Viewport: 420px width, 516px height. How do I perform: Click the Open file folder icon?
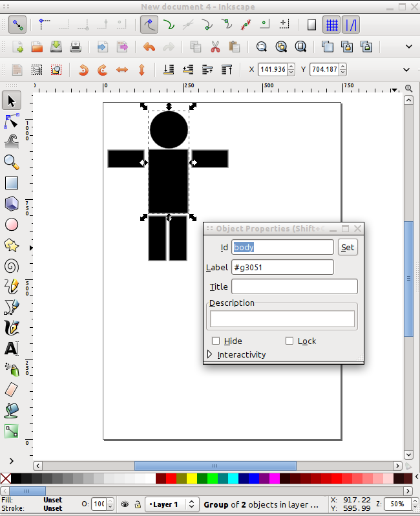[x=37, y=47]
